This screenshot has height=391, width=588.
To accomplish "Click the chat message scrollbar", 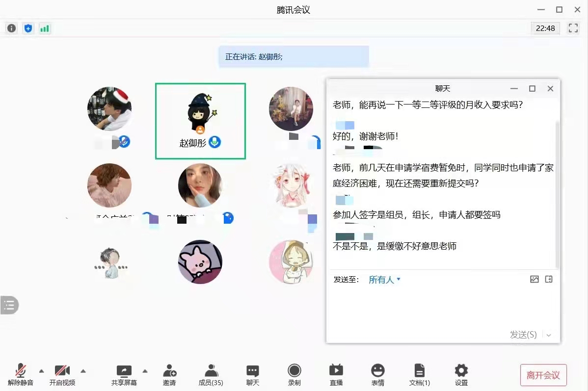I will click(x=557, y=191).
